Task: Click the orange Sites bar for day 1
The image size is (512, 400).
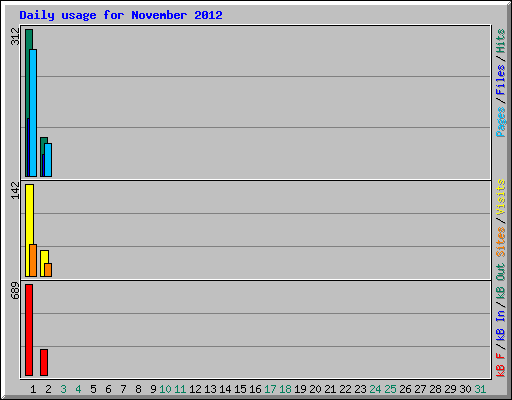Action: pyautogui.click(x=33, y=260)
